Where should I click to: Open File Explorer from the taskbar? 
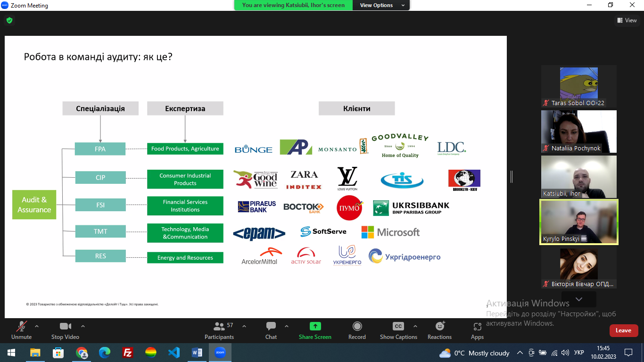(x=35, y=353)
